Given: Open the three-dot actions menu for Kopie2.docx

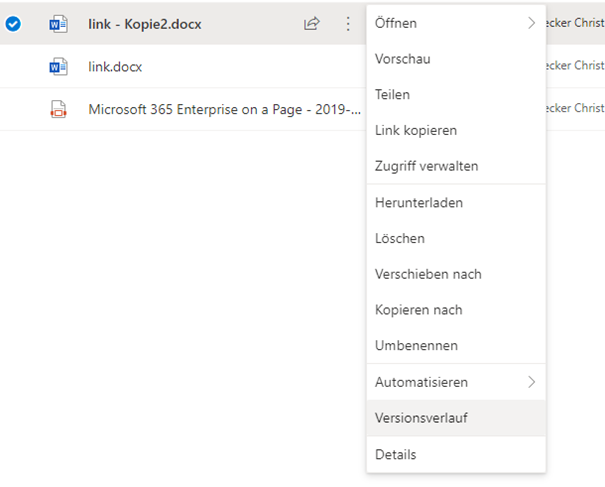Looking at the screenshot, I should pyautogui.click(x=348, y=24).
